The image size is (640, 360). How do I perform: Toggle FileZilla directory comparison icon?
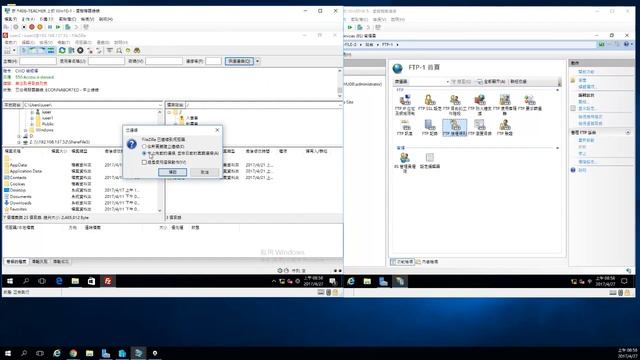119,50
